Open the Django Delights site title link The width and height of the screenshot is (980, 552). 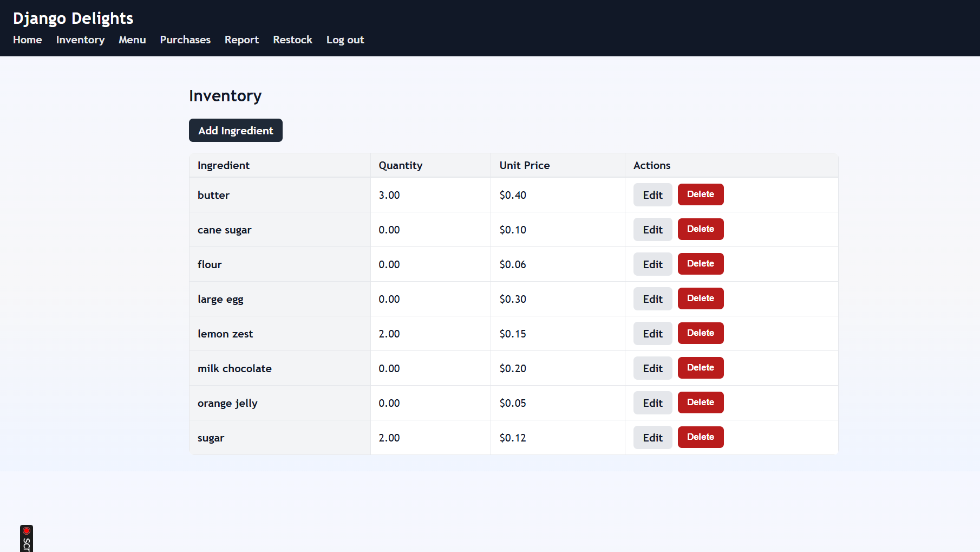73,18
